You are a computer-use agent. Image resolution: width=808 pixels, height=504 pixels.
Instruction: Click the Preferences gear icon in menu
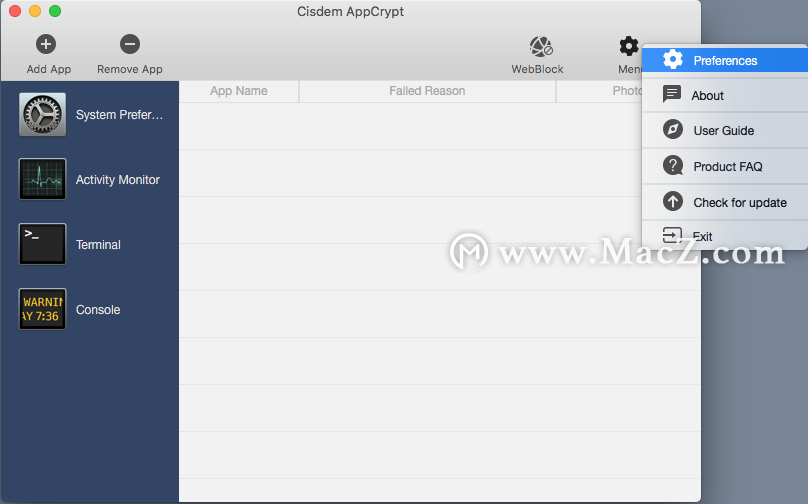[x=672, y=60]
